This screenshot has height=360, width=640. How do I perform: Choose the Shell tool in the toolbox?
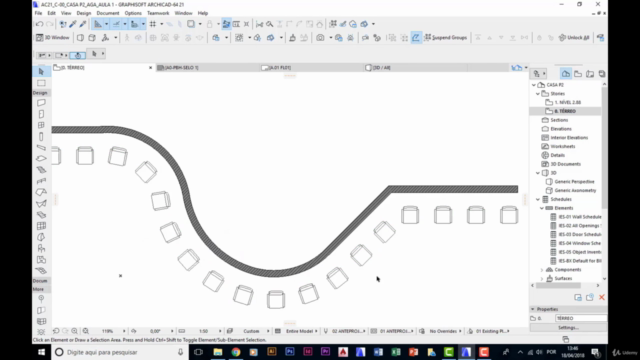click(x=41, y=203)
